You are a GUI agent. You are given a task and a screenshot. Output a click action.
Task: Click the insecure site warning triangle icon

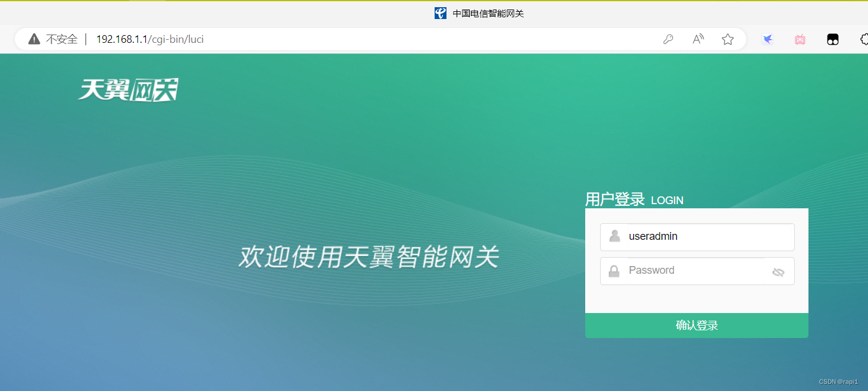(x=34, y=39)
